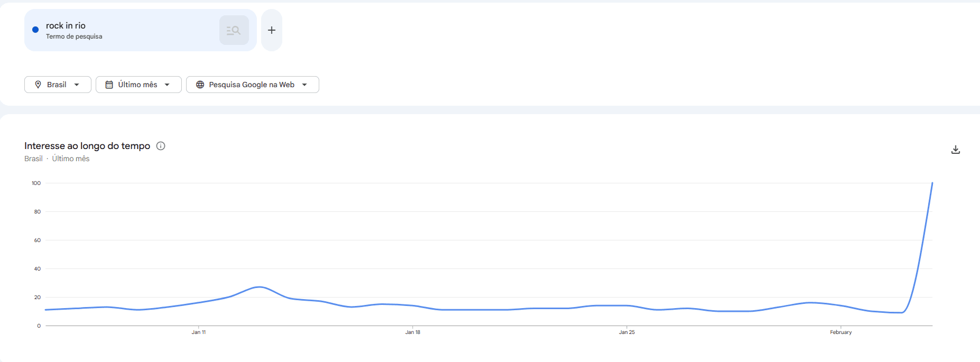Open the Pesquisa Google na Web dropdown

pos(304,85)
